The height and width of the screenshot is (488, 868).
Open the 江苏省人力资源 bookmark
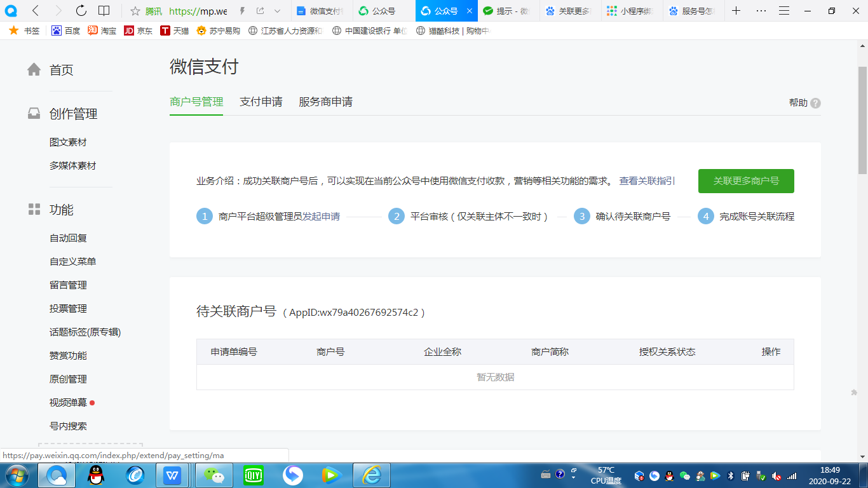pyautogui.click(x=286, y=30)
